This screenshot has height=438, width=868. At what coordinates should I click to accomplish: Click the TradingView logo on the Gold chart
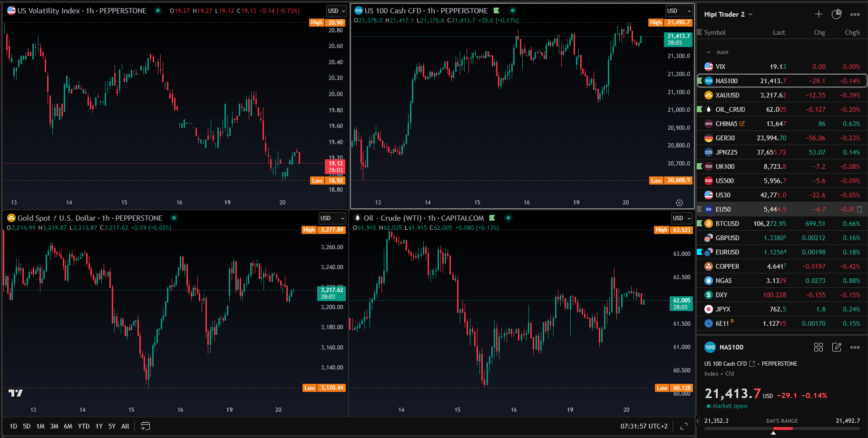[x=16, y=393]
